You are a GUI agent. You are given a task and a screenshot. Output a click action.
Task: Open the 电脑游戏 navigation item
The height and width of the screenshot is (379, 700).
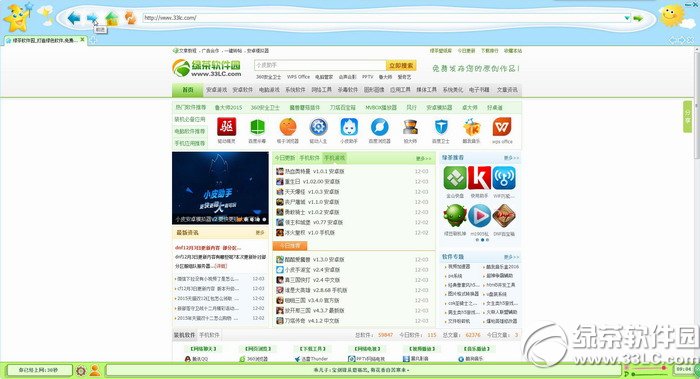click(x=269, y=90)
